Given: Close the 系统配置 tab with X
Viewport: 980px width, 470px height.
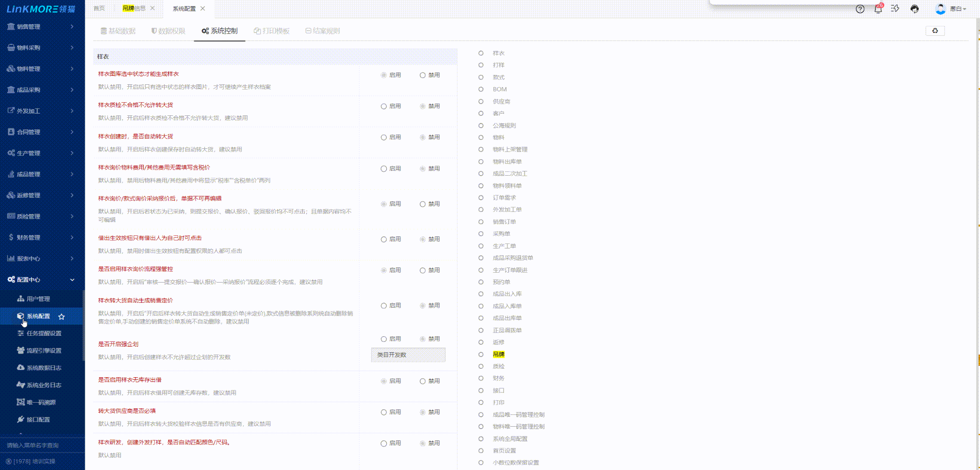Looking at the screenshot, I should (x=203, y=8).
